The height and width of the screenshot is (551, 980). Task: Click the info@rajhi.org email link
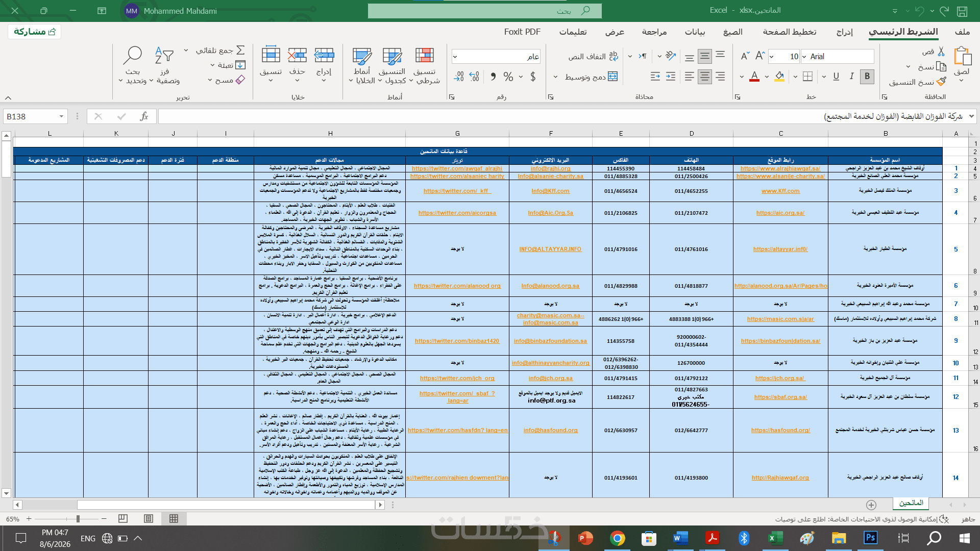551,168
